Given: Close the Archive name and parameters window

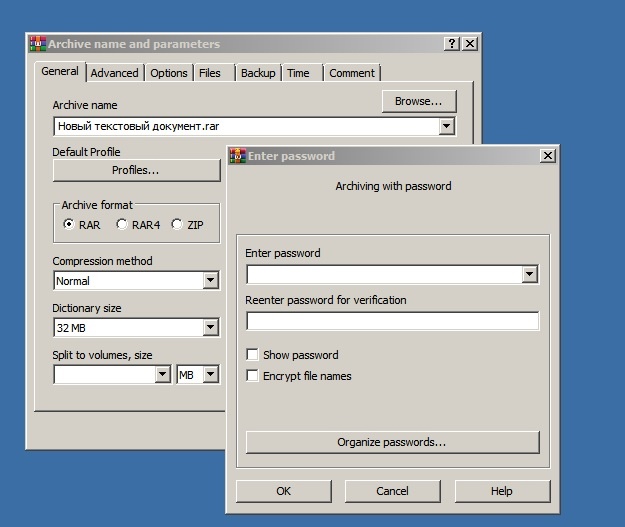Looking at the screenshot, I should click(x=470, y=43).
